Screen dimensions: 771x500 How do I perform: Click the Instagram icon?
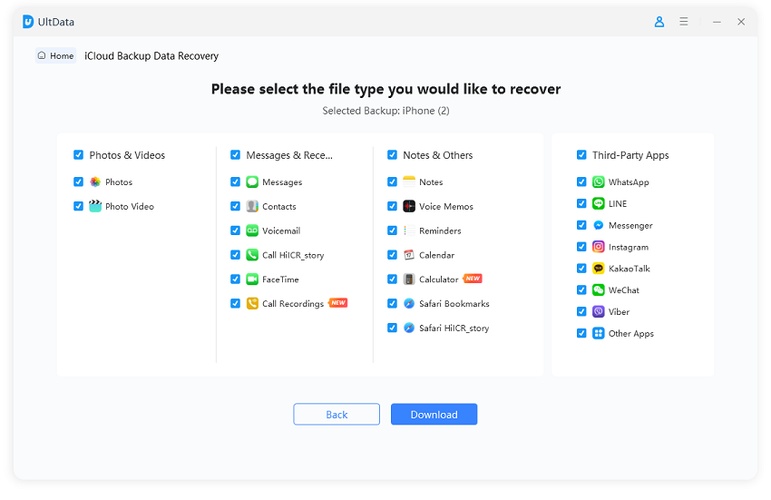pyautogui.click(x=598, y=247)
